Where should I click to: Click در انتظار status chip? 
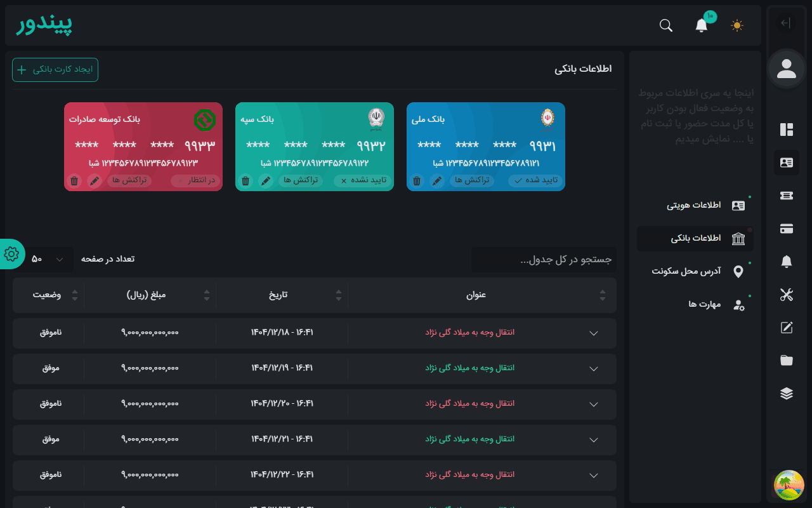point(195,181)
